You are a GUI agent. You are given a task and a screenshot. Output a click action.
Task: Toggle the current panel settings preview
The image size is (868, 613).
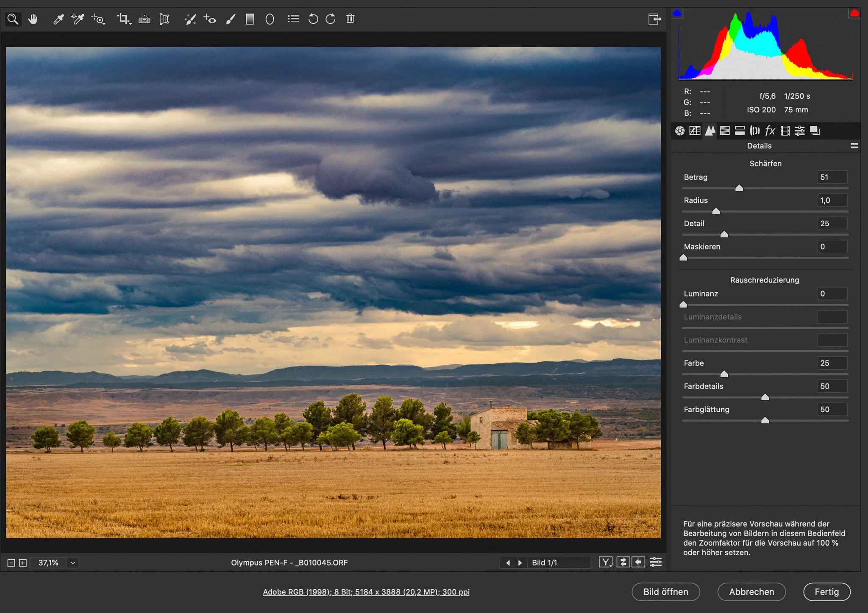(656, 562)
